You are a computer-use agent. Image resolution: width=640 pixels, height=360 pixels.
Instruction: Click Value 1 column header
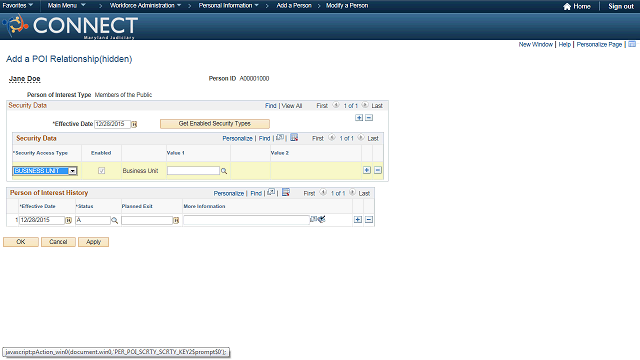click(176, 153)
